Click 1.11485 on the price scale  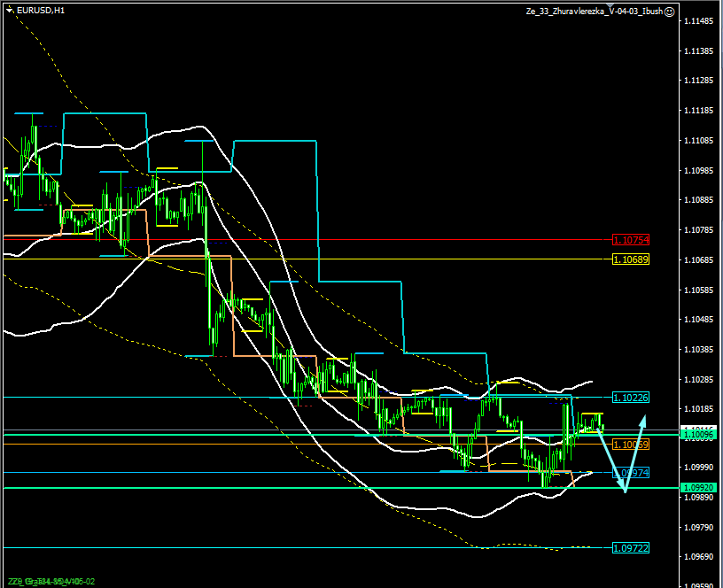pyautogui.click(x=698, y=20)
